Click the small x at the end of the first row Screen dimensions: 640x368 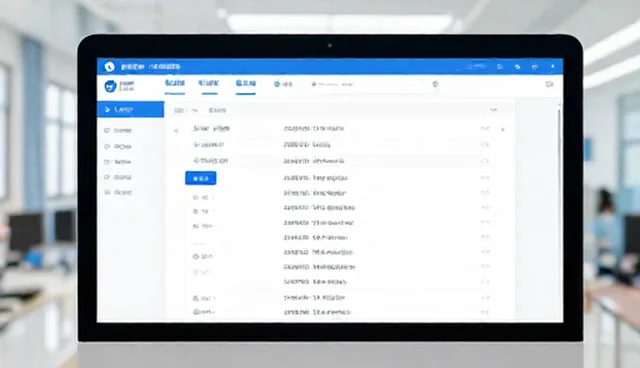(503, 129)
